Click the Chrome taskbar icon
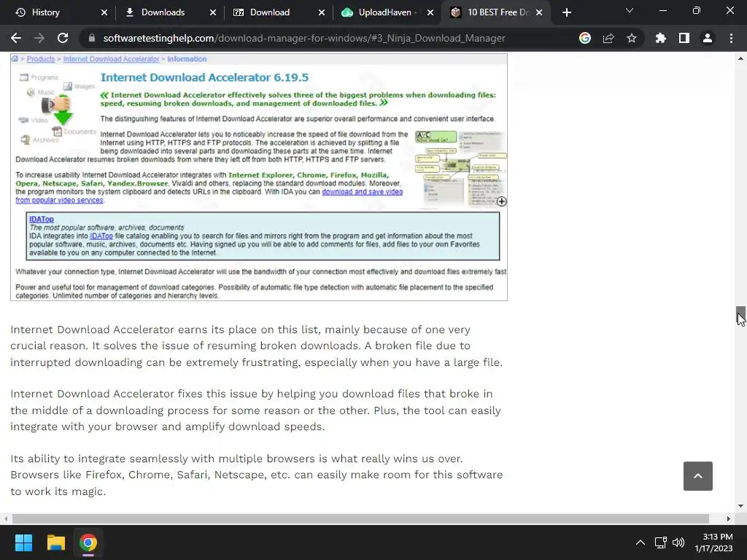Image resolution: width=747 pixels, height=560 pixels. [88, 542]
